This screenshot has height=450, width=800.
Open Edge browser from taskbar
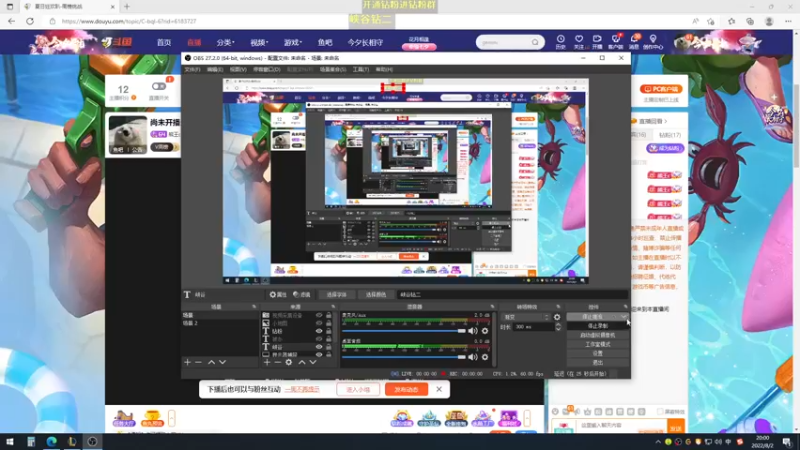click(x=52, y=441)
